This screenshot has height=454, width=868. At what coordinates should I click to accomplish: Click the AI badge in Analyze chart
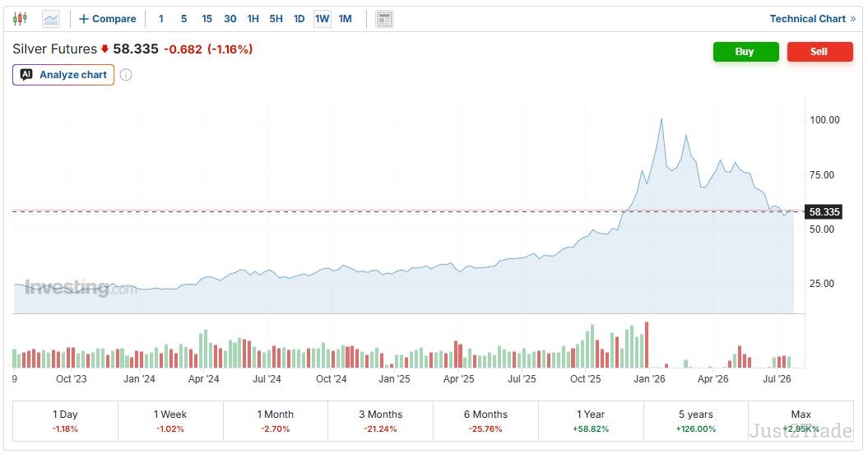coord(26,74)
